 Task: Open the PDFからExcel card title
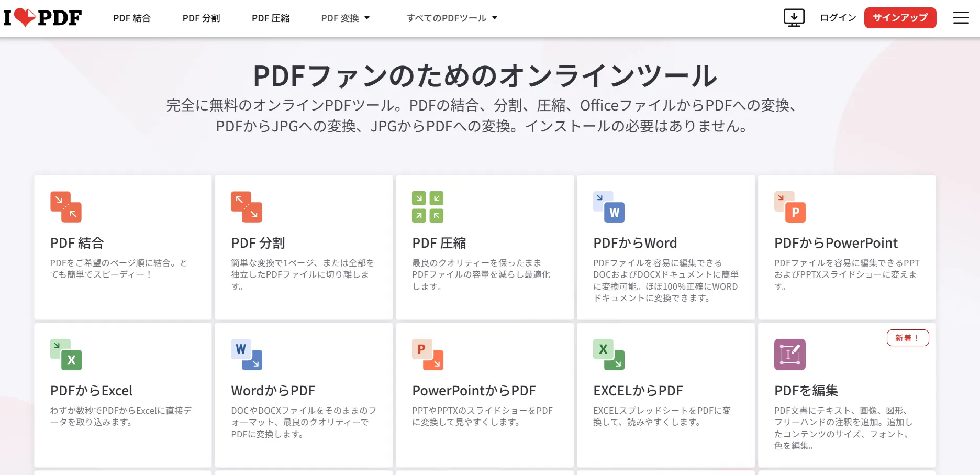(91, 391)
